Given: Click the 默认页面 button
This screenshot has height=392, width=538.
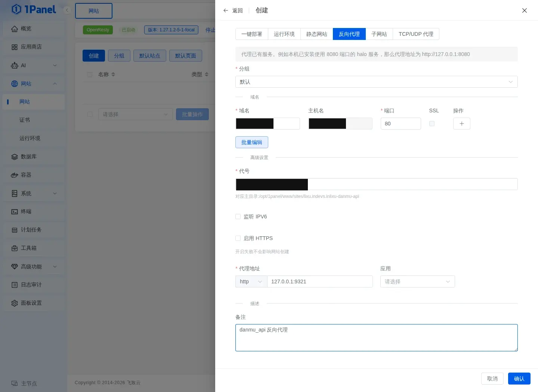Looking at the screenshot, I should pyautogui.click(x=186, y=56).
